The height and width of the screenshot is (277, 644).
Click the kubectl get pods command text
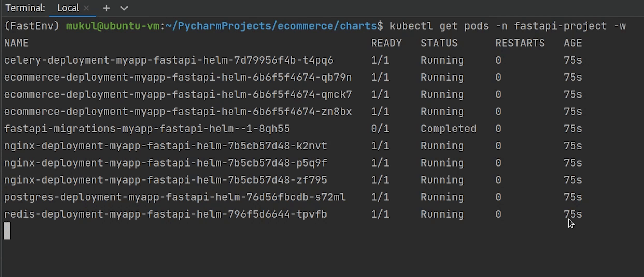(x=507, y=26)
